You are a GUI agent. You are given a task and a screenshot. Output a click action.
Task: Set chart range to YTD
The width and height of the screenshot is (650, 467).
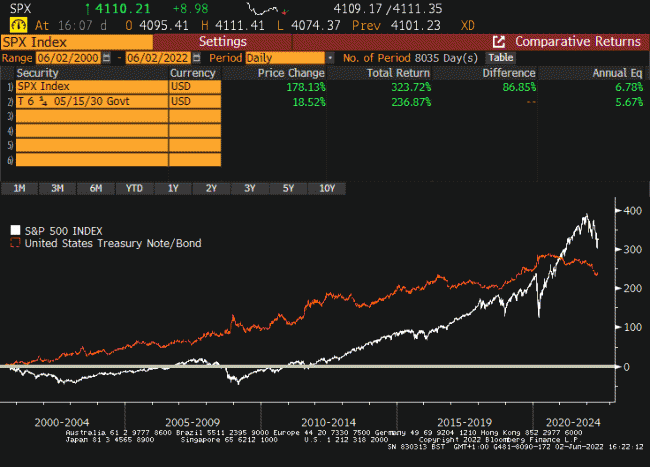tap(134, 189)
